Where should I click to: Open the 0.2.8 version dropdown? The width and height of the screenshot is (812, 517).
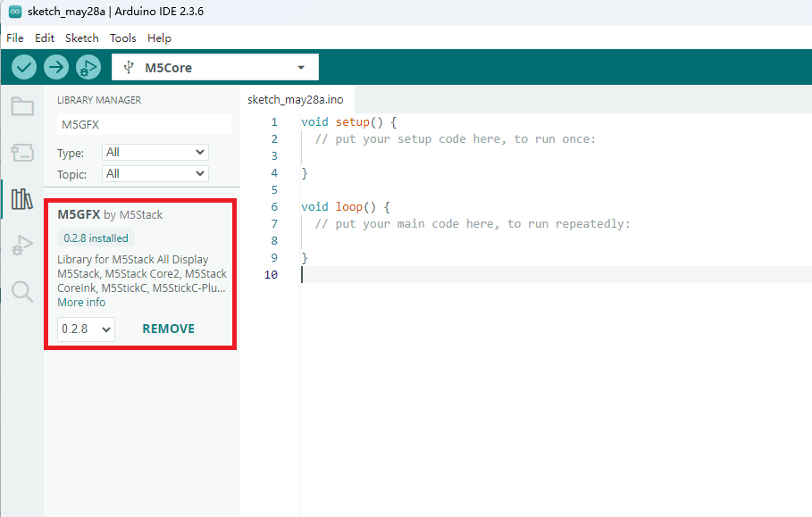pos(86,329)
